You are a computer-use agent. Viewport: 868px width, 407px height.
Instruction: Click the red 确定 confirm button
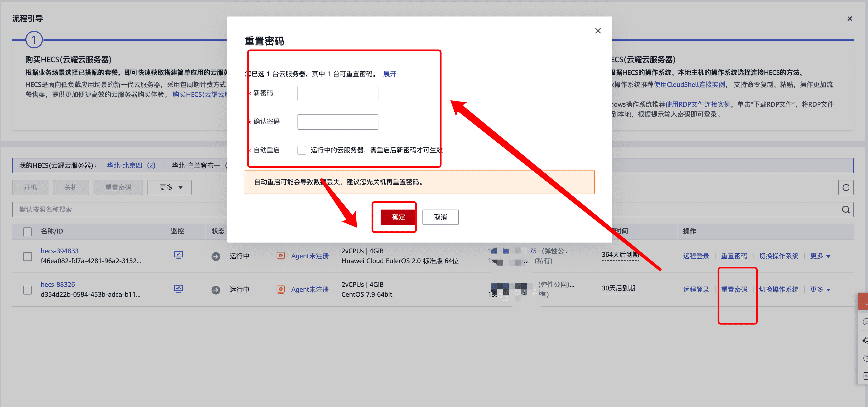pyautogui.click(x=398, y=217)
